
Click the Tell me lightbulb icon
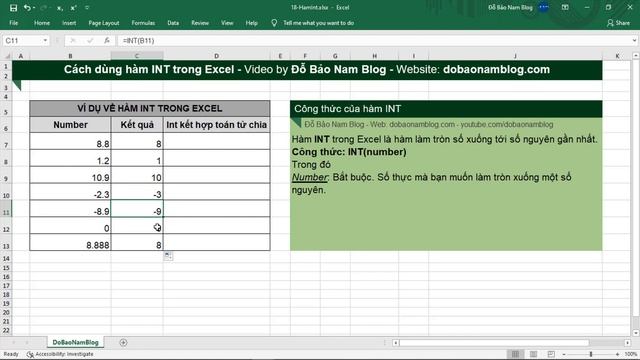274,23
